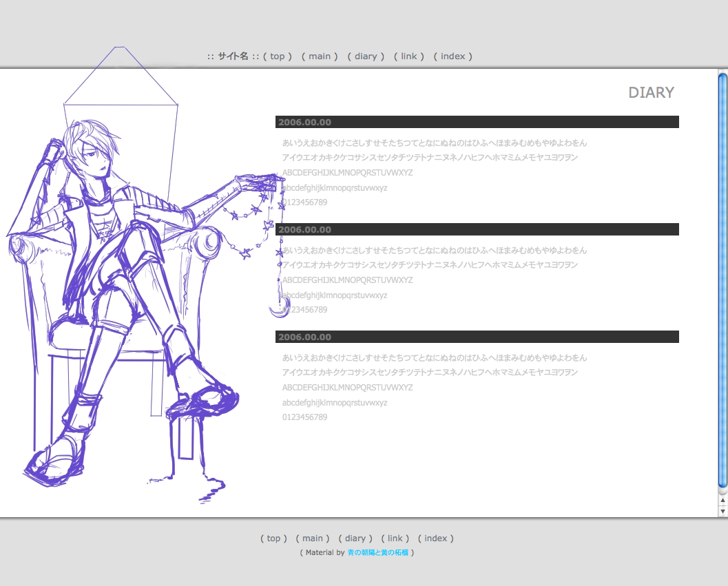This screenshot has height=586, width=728.
Task: Open the main link in footer navigation
Action: pos(313,538)
